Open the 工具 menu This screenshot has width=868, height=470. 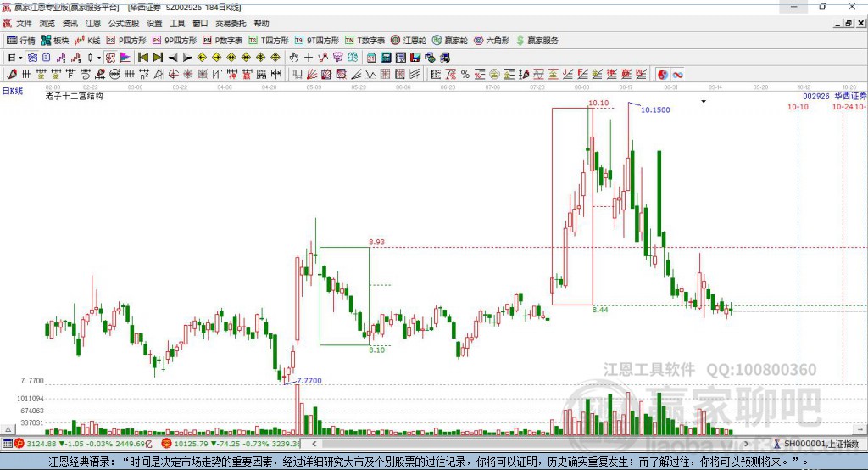[x=177, y=23]
